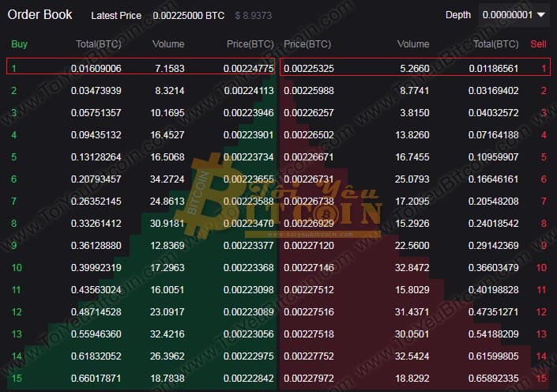Click the sell side Total(BTC) column header
557x392 pixels.
[x=495, y=44]
